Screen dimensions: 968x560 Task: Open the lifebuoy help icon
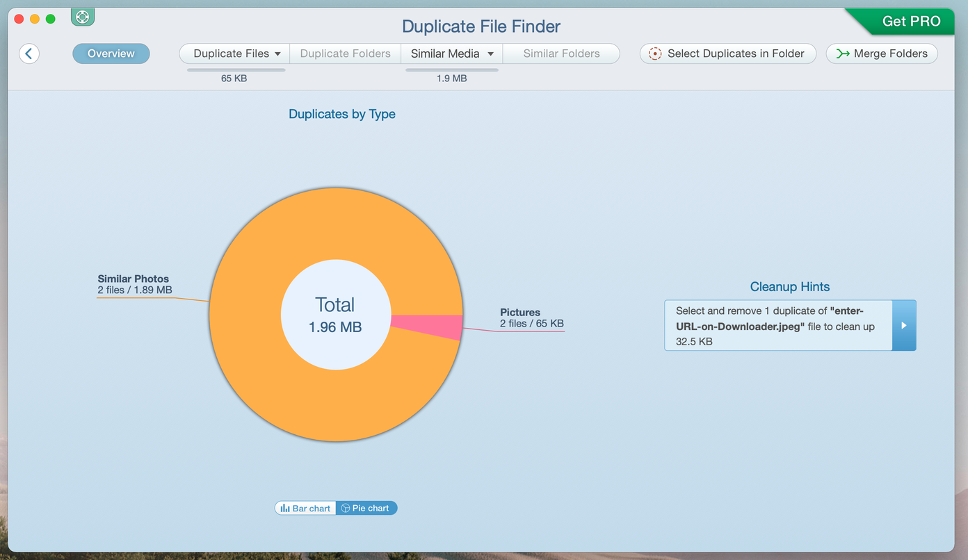click(x=83, y=17)
